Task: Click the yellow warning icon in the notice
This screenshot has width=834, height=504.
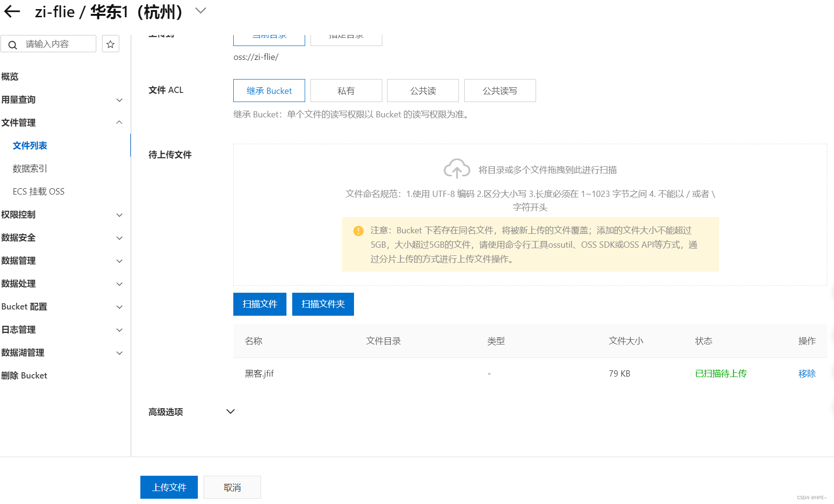Action: [358, 231]
